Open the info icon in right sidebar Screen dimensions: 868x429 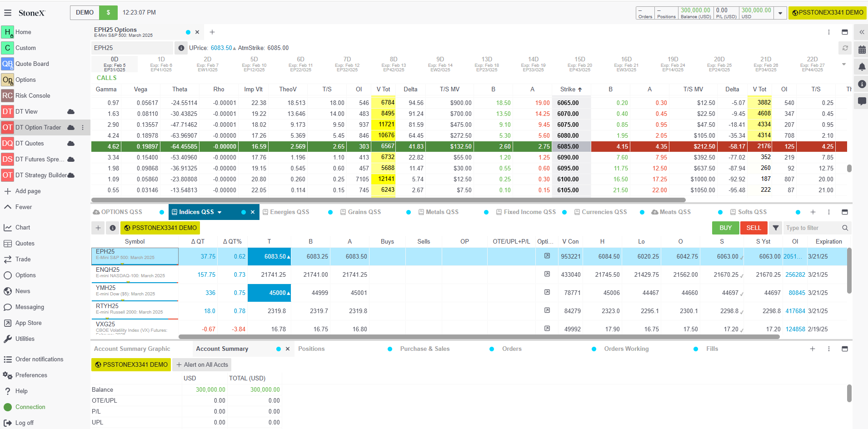coord(862,84)
